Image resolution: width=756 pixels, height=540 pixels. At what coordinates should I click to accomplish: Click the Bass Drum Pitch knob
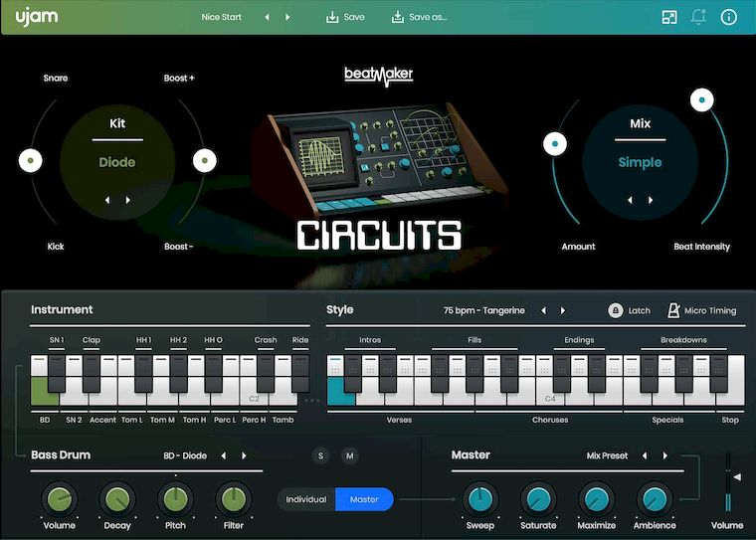point(175,499)
